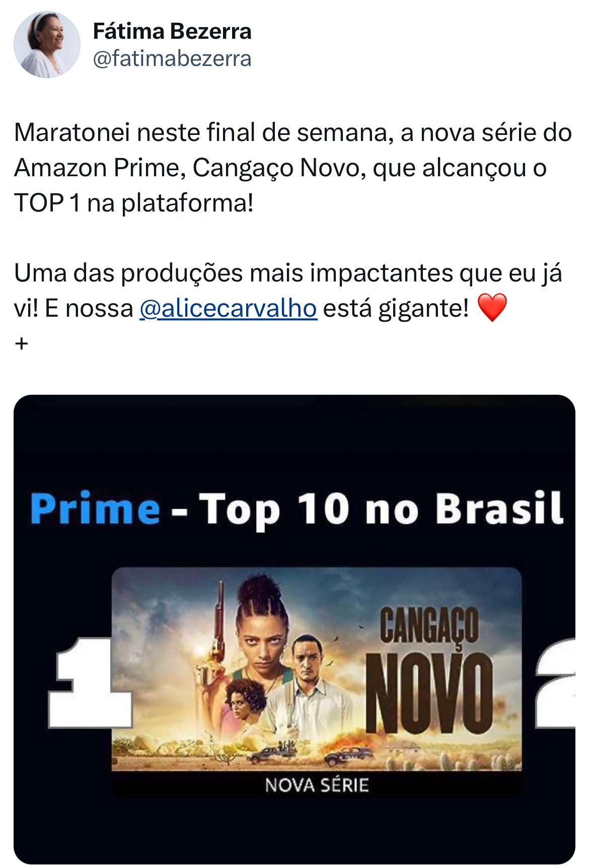The width and height of the screenshot is (589, 868).
Task: Click the @fatimabezerra handle
Action: coord(172,58)
